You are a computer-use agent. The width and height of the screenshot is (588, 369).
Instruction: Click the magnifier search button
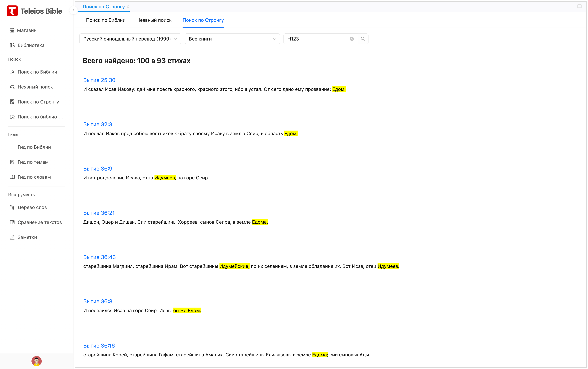pos(363,39)
